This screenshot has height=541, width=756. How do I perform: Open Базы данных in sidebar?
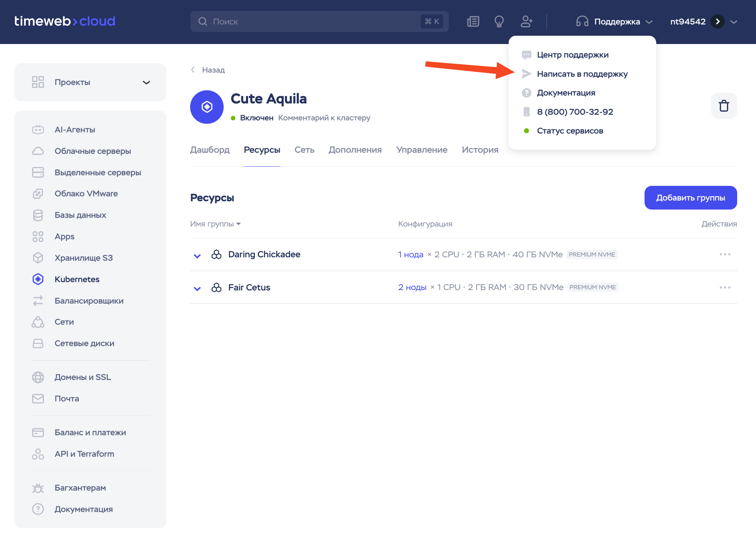[x=80, y=215]
